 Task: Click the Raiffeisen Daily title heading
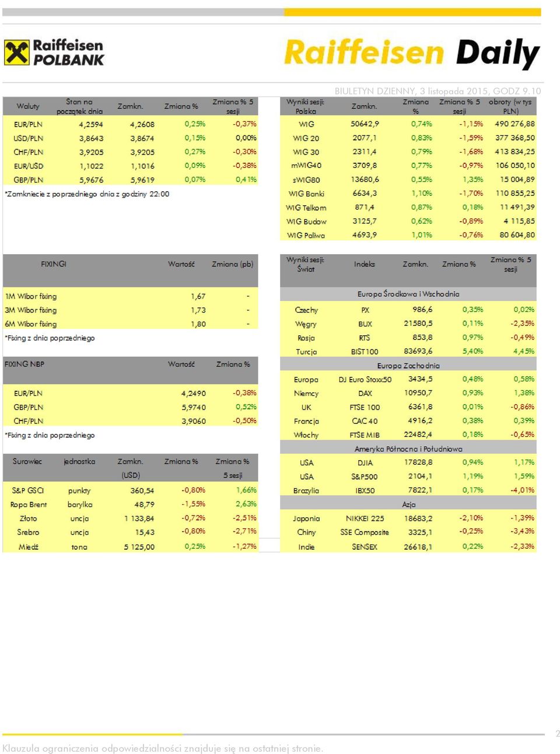click(x=412, y=53)
